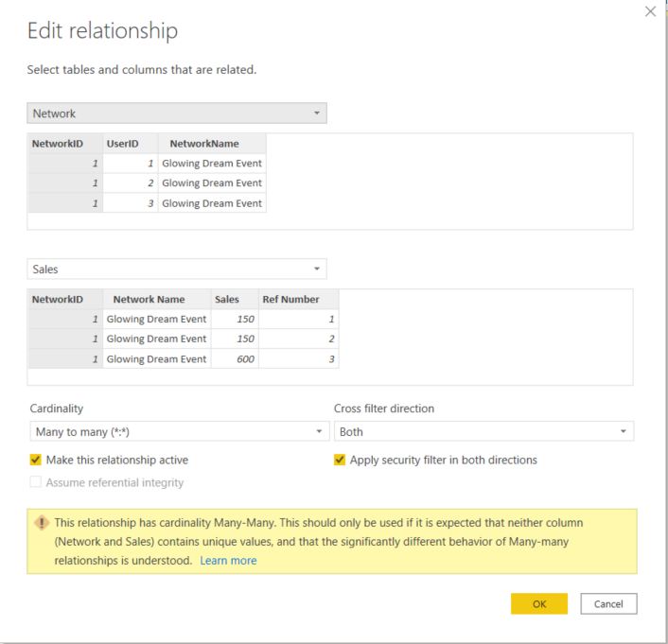Close the Edit relationship dialog

point(650,11)
